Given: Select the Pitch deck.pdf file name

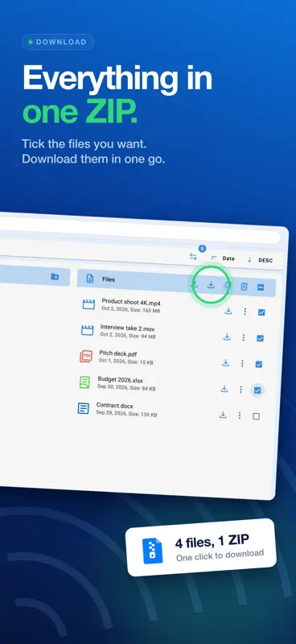Looking at the screenshot, I should pyautogui.click(x=119, y=353).
